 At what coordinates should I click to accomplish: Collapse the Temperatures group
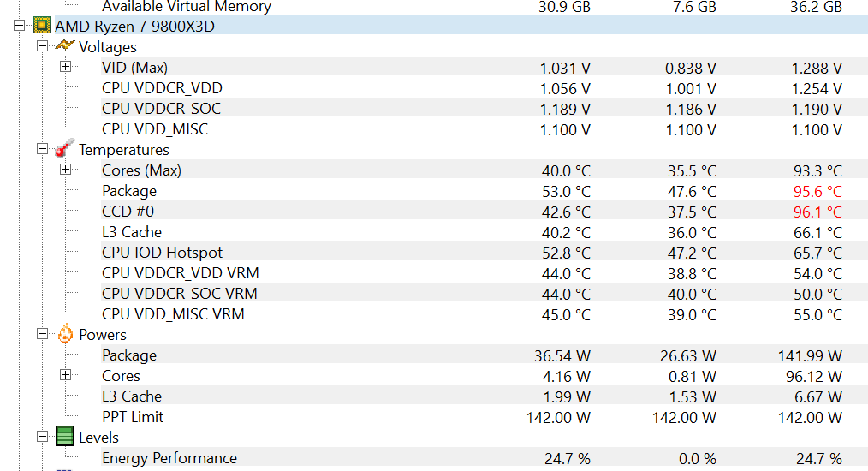42,148
